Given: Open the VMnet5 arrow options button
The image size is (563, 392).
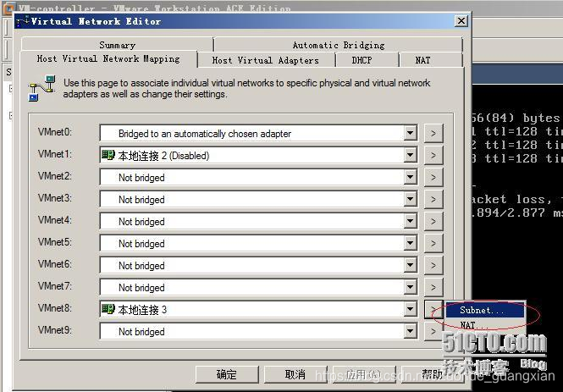Looking at the screenshot, I should [433, 243].
